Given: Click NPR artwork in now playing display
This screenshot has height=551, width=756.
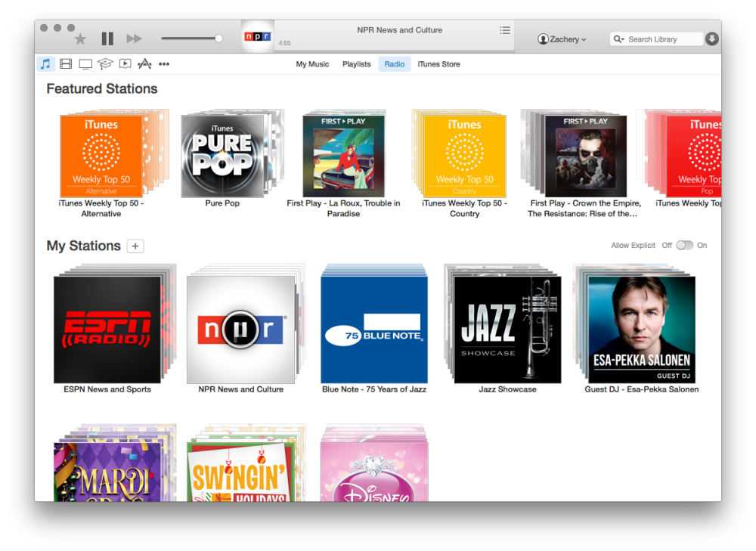Looking at the screenshot, I should (x=258, y=36).
